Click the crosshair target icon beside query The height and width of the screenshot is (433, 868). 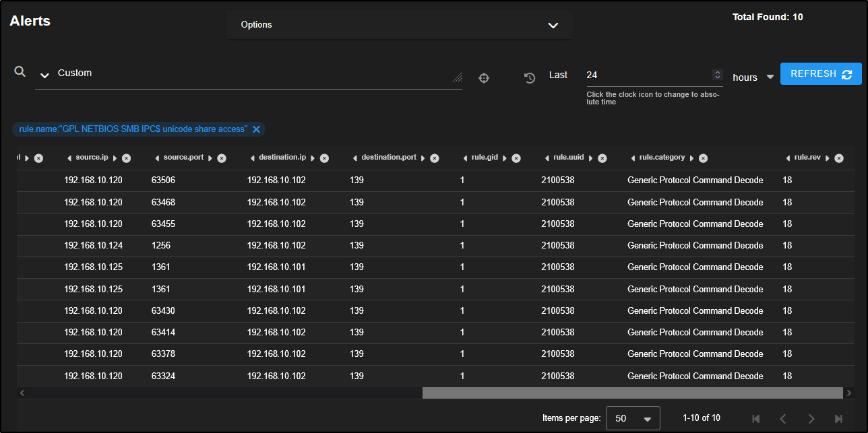[x=484, y=78]
